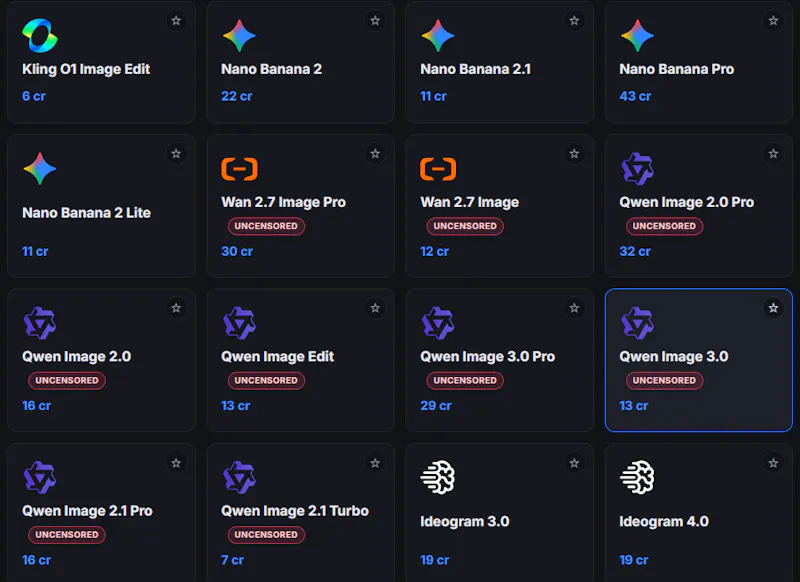Click UNCENSORED badge on Qwen Image 3.0 Pro
Screen dimensions: 800x582
click(x=465, y=381)
